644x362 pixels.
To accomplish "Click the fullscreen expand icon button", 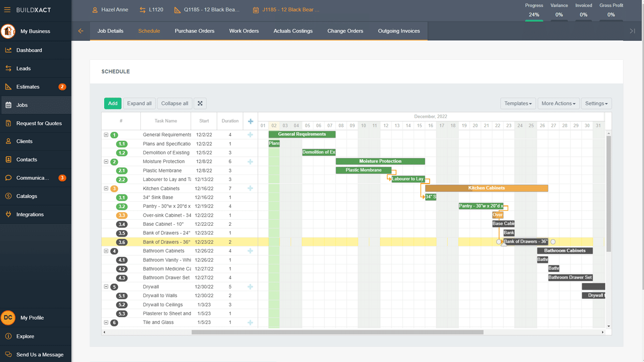I will tap(200, 104).
